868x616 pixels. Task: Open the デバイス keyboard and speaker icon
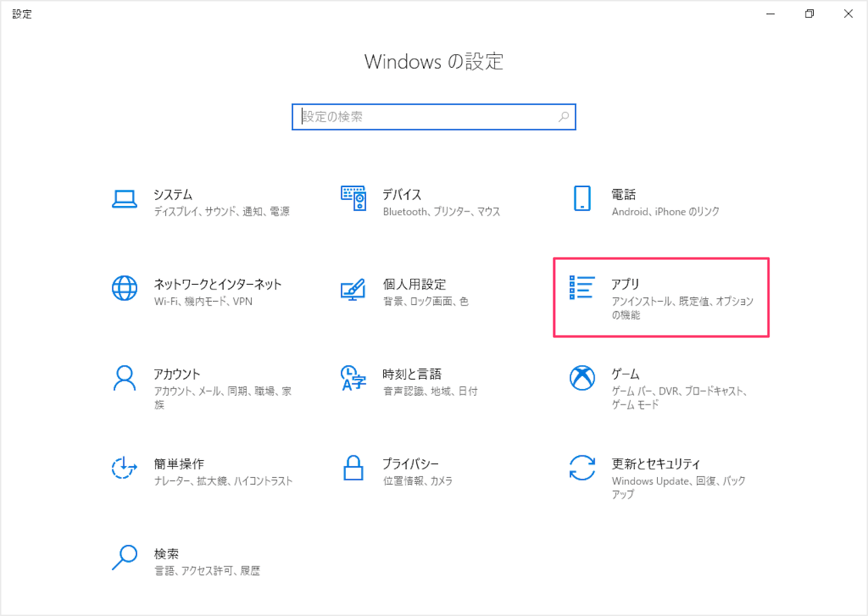[x=353, y=199]
